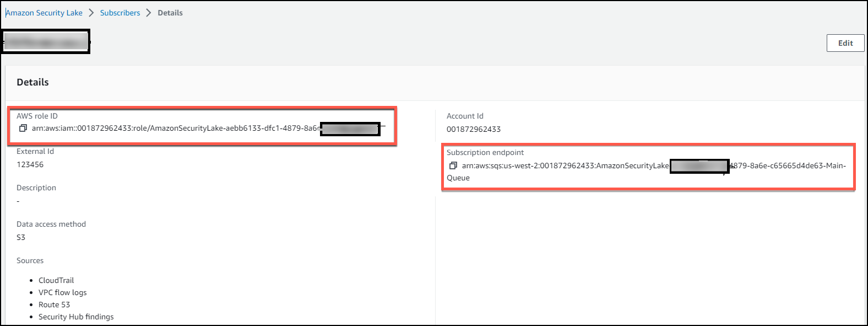Click the Details breadcrumb item
This screenshot has height=326, width=868.
pyautogui.click(x=170, y=13)
